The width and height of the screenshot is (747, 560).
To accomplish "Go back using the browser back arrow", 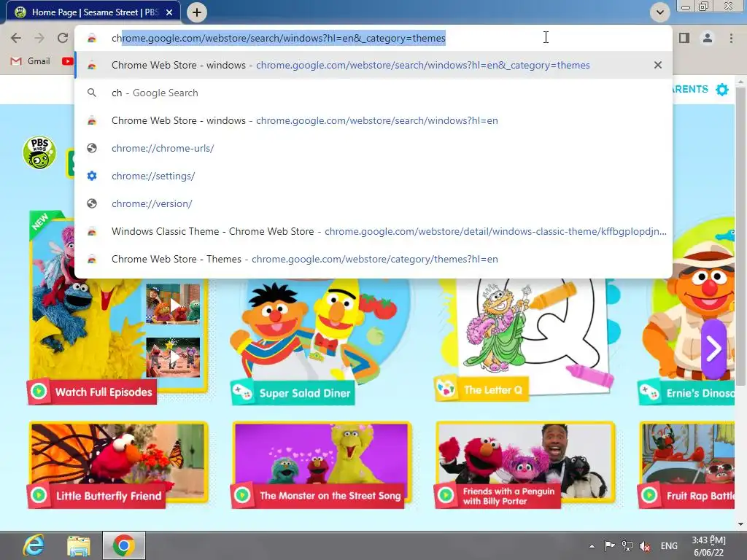I will pyautogui.click(x=16, y=38).
